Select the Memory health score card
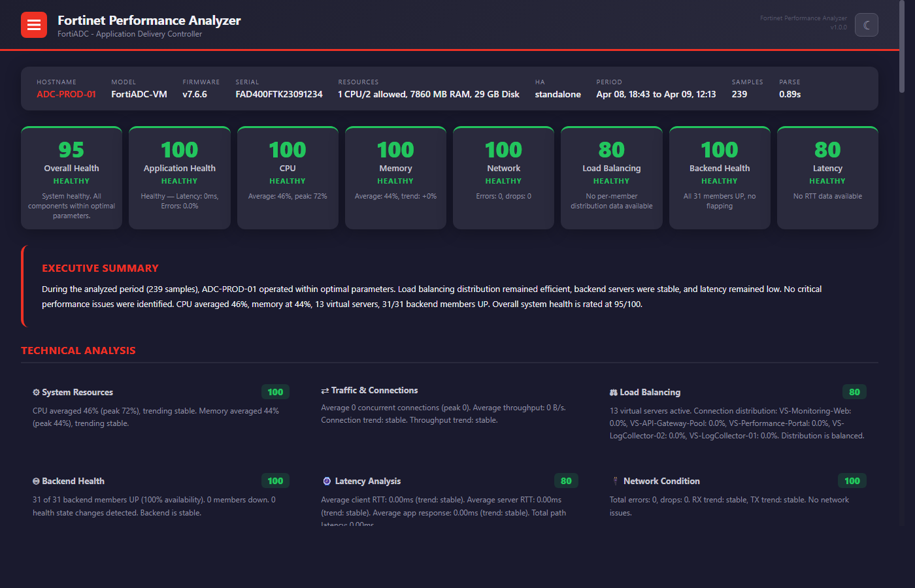This screenshot has width=915, height=588. coord(395,177)
